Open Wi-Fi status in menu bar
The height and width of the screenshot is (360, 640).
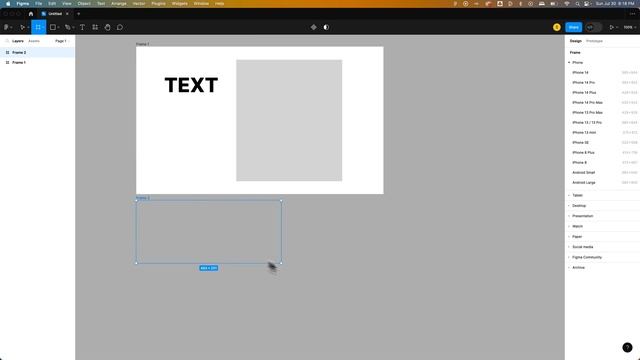click(x=567, y=3)
